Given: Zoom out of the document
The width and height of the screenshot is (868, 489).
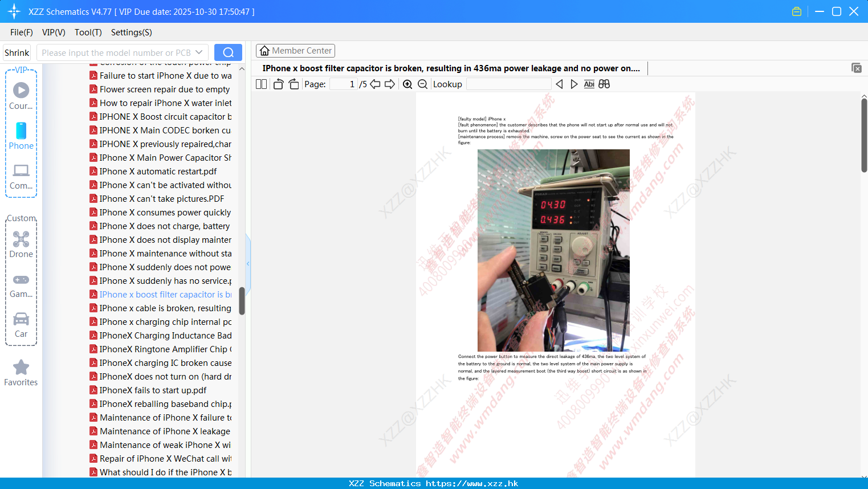Looking at the screenshot, I should 422,84.
